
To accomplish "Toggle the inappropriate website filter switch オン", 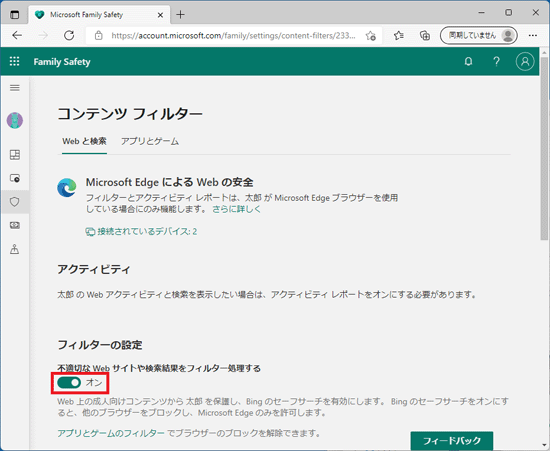I will click(69, 383).
